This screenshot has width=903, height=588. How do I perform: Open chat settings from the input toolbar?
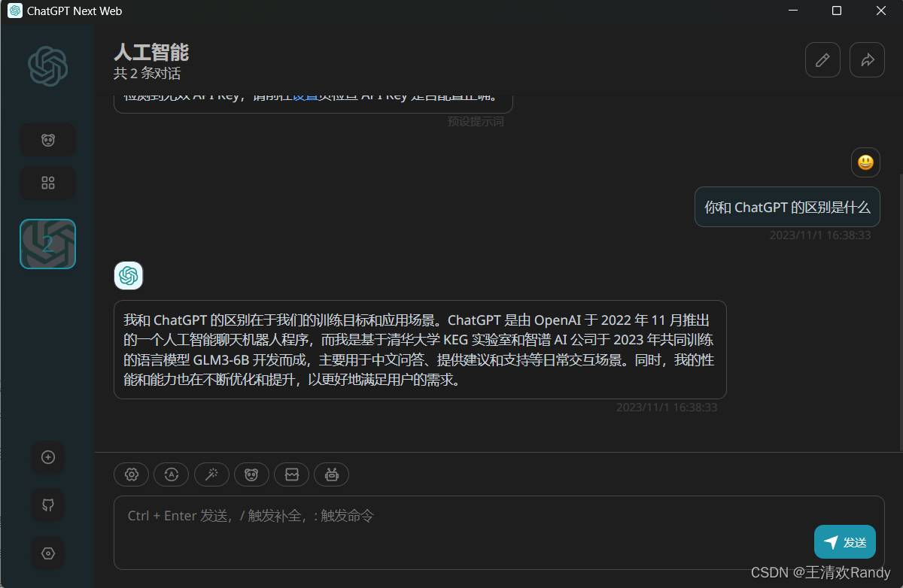(x=132, y=474)
